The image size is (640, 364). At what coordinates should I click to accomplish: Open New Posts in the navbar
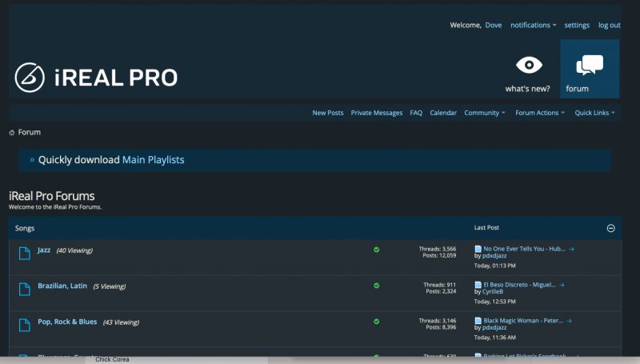coord(328,113)
